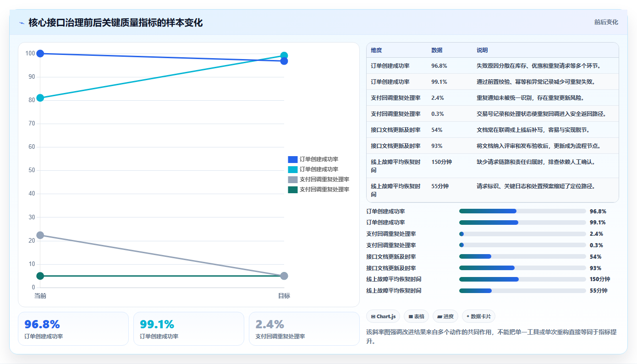This screenshot has height=364, width=637.
Task: Click the footnote starting 该斜率图强调改进结果
Action: pos(492,337)
